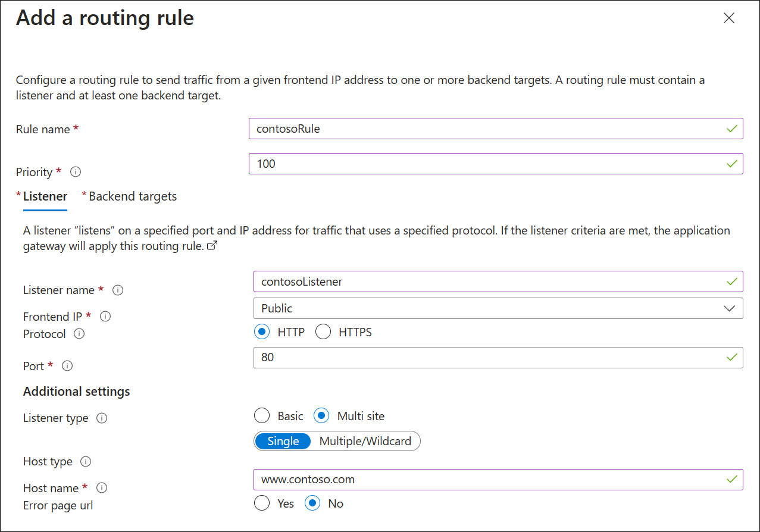Screen dimensions: 760x532
Task: Open the Host name help tooltip
Action: point(102,487)
